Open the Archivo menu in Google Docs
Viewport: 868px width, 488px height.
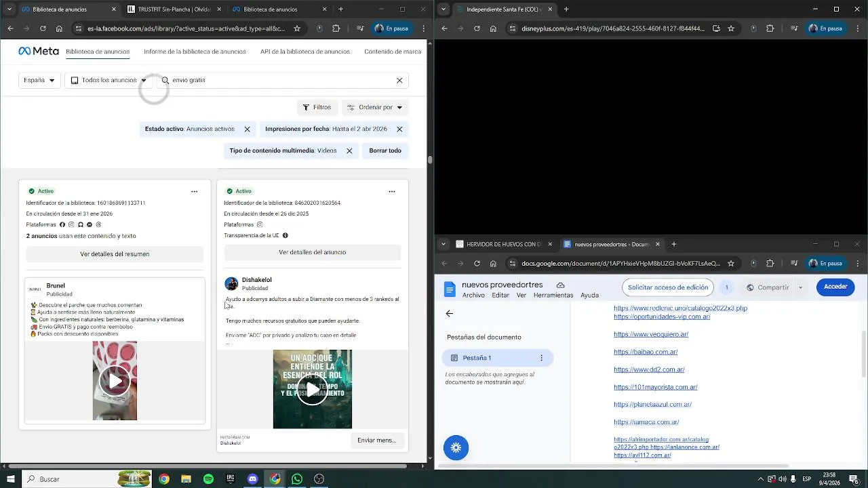pos(473,296)
